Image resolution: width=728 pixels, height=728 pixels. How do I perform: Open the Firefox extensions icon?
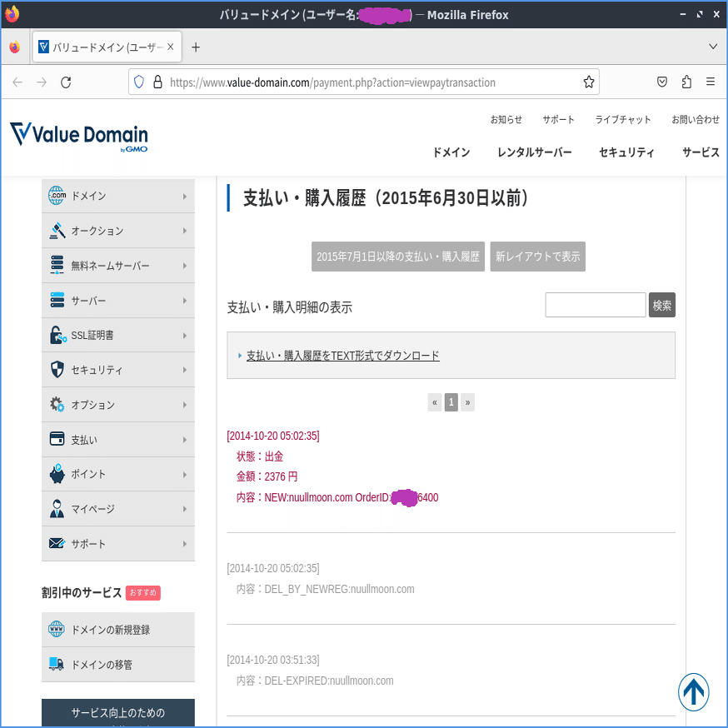coord(686,82)
